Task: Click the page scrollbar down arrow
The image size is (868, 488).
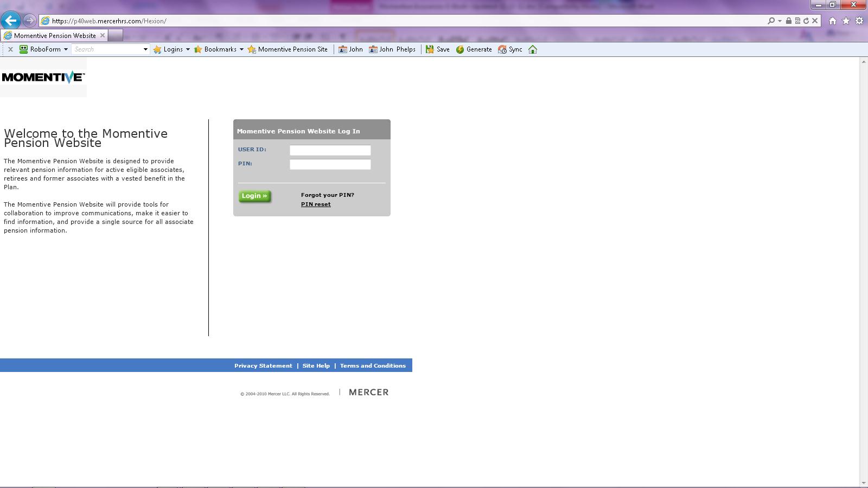Action: pos(863,483)
